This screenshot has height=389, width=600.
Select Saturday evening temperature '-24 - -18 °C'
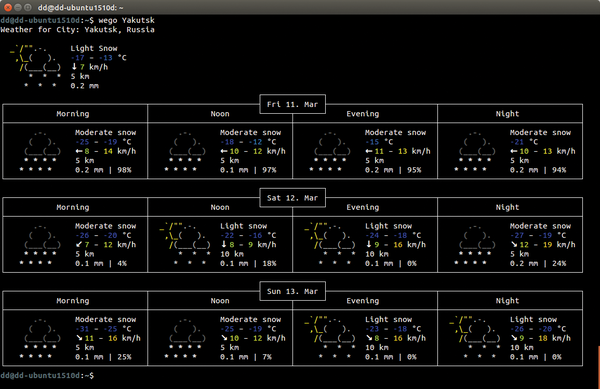click(393, 235)
